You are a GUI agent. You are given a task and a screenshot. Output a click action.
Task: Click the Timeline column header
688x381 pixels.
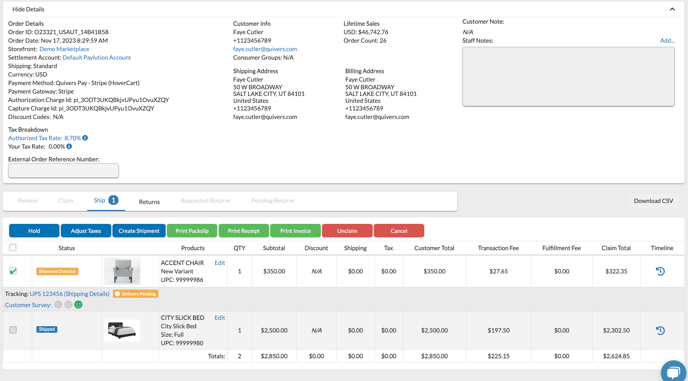pyautogui.click(x=662, y=248)
